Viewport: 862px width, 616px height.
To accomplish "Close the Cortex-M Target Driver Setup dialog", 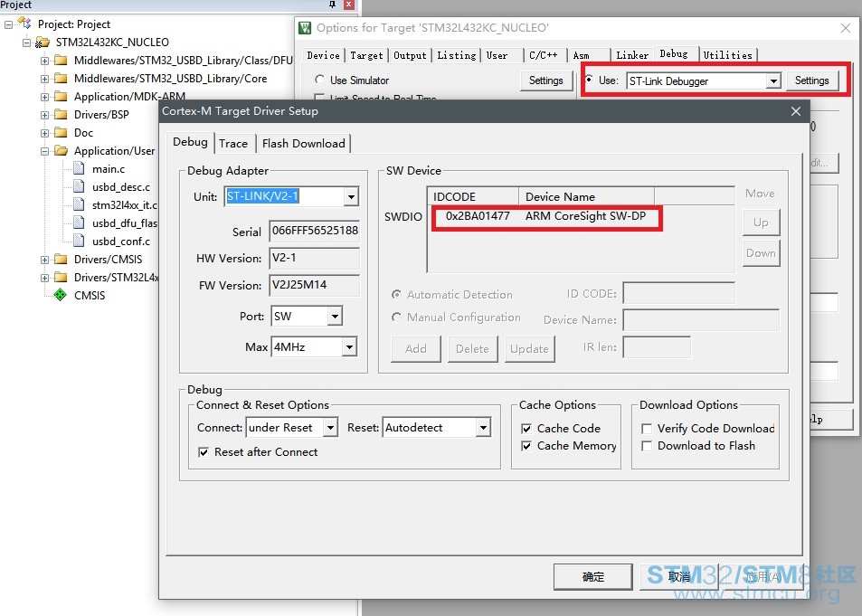I will pos(795,111).
